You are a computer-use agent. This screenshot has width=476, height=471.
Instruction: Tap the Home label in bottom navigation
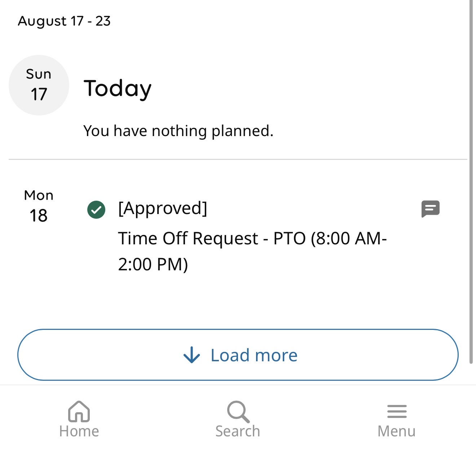pos(79,431)
